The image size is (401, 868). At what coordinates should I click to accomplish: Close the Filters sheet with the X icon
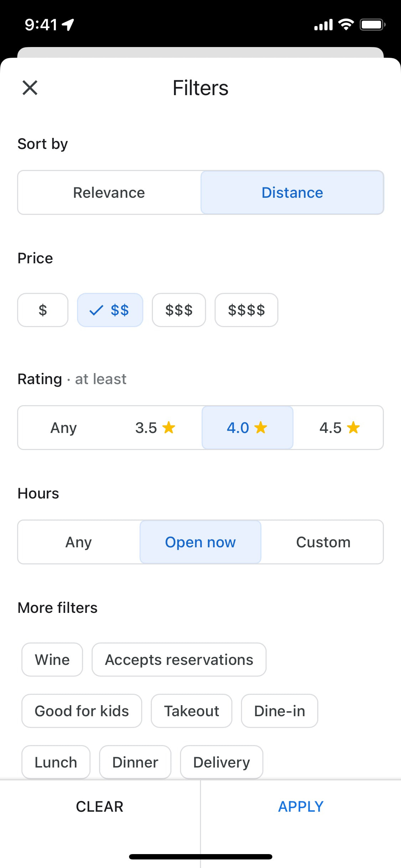(30, 88)
